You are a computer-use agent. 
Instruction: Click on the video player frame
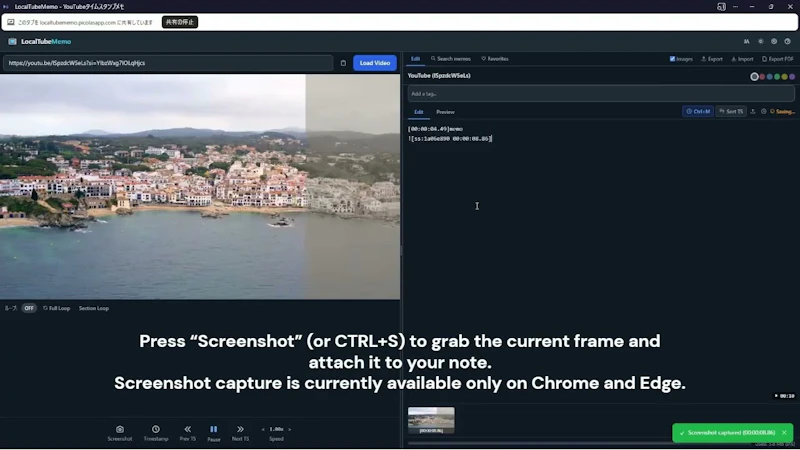click(200, 187)
